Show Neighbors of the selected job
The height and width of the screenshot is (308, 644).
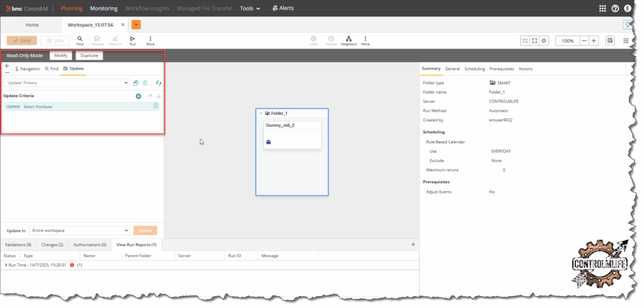tap(348, 40)
